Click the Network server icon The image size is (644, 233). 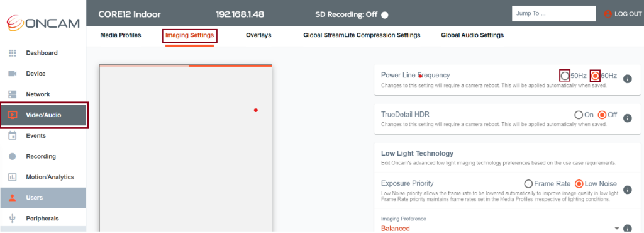(13, 94)
